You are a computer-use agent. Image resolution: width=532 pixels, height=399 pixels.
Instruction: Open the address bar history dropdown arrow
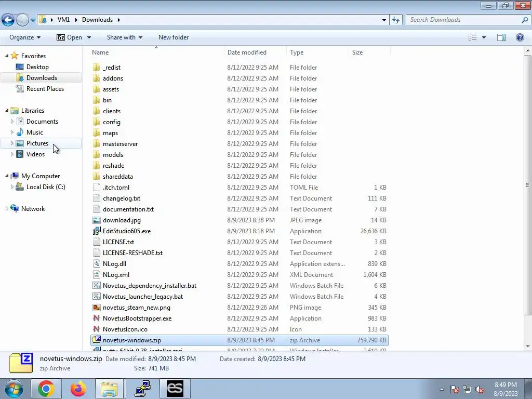(384, 20)
